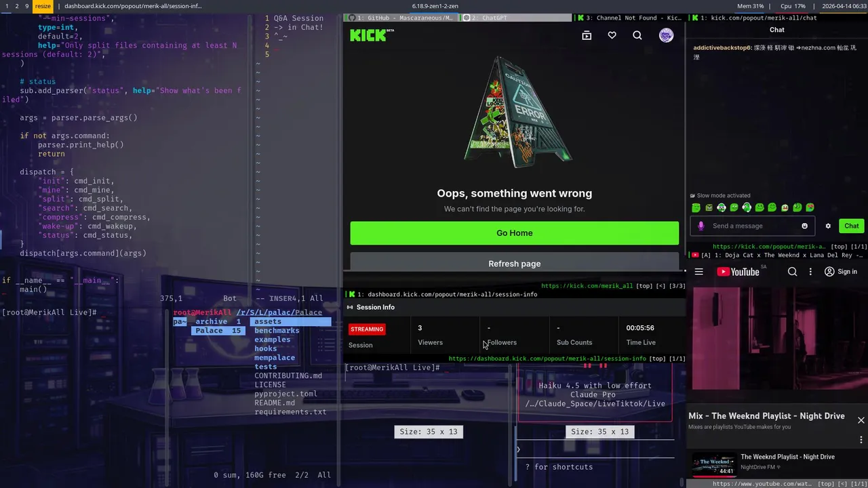Click the purple microphone icon in chat box
Image resolution: width=868 pixels, height=488 pixels.
coord(701,226)
